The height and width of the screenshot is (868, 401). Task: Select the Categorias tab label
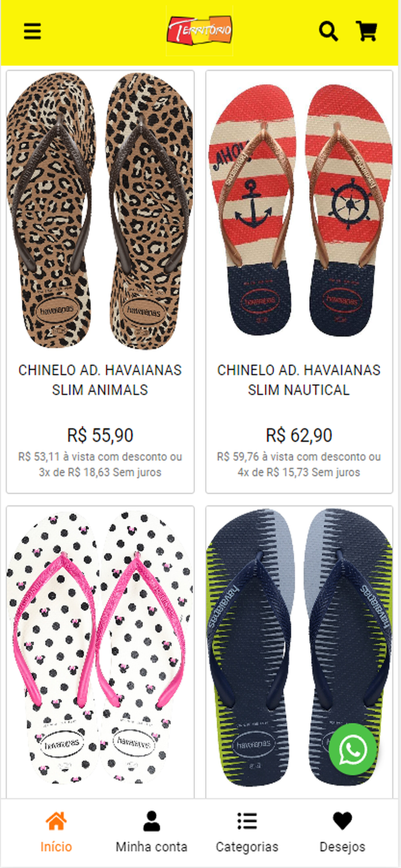[247, 847]
